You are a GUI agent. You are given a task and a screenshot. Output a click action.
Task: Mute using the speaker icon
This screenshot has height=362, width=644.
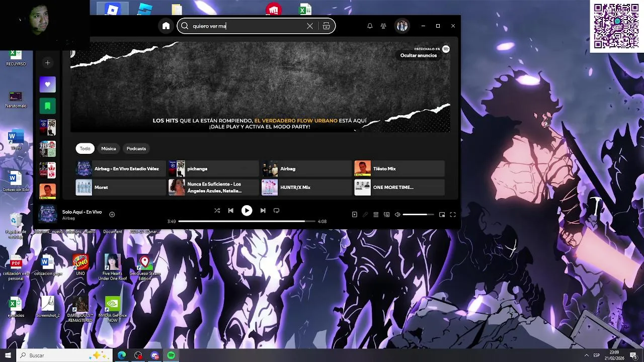coord(397,215)
